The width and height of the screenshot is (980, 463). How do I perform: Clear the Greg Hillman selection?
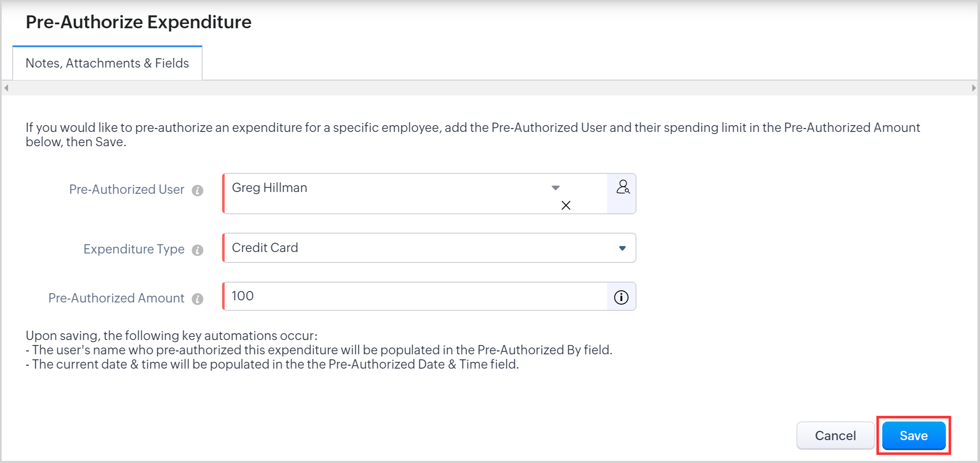point(566,206)
